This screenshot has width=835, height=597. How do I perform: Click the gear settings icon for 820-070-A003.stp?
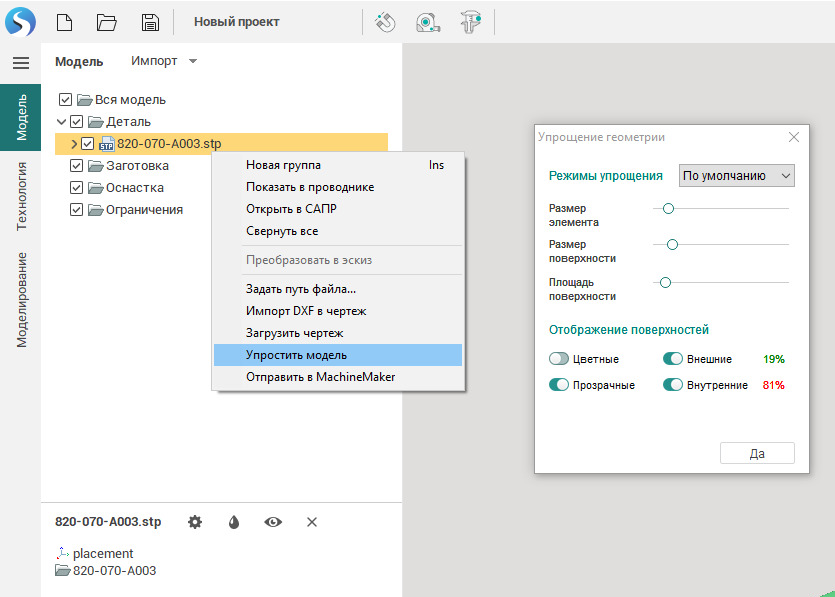195,522
